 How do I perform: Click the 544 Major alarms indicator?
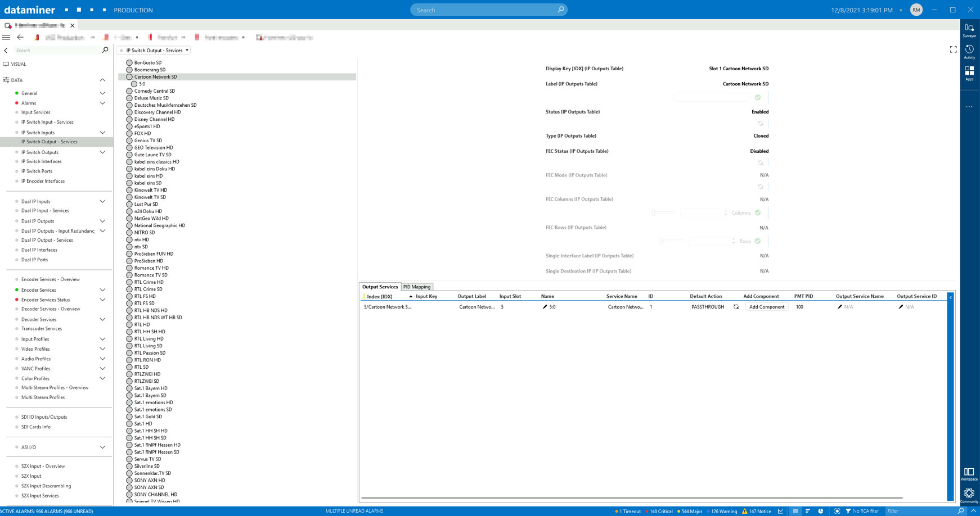coord(690,512)
